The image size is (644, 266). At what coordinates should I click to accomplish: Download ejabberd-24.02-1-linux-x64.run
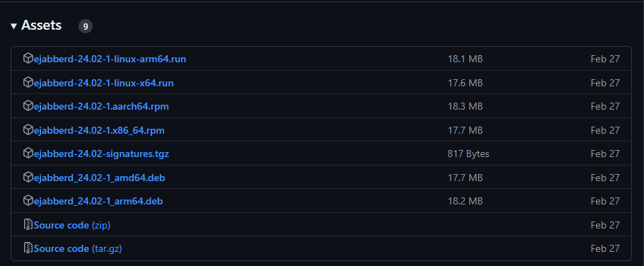click(x=103, y=83)
